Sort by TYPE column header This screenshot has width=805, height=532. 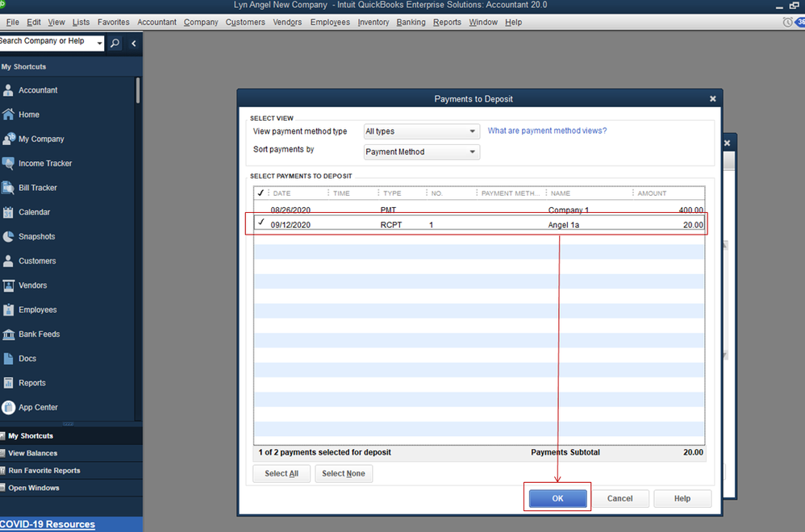click(x=392, y=193)
